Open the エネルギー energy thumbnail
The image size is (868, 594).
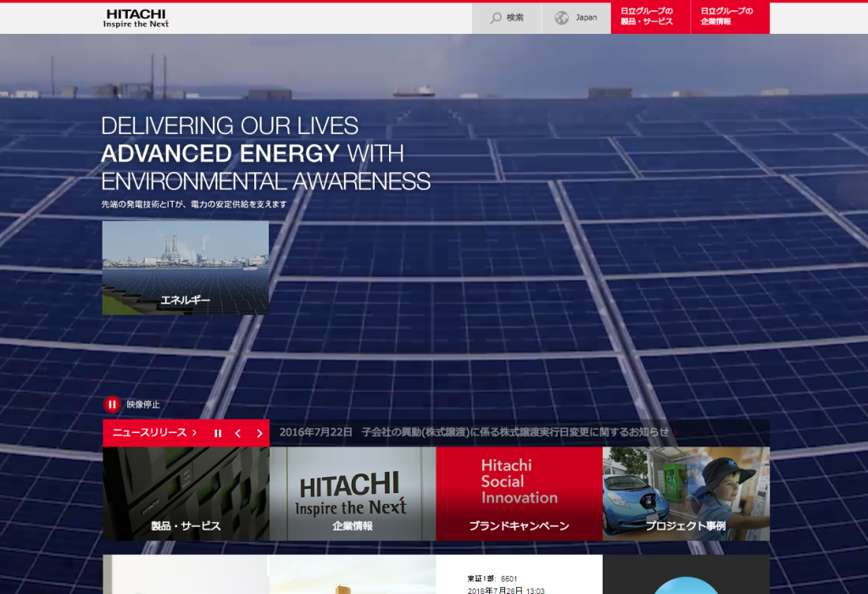tap(186, 268)
